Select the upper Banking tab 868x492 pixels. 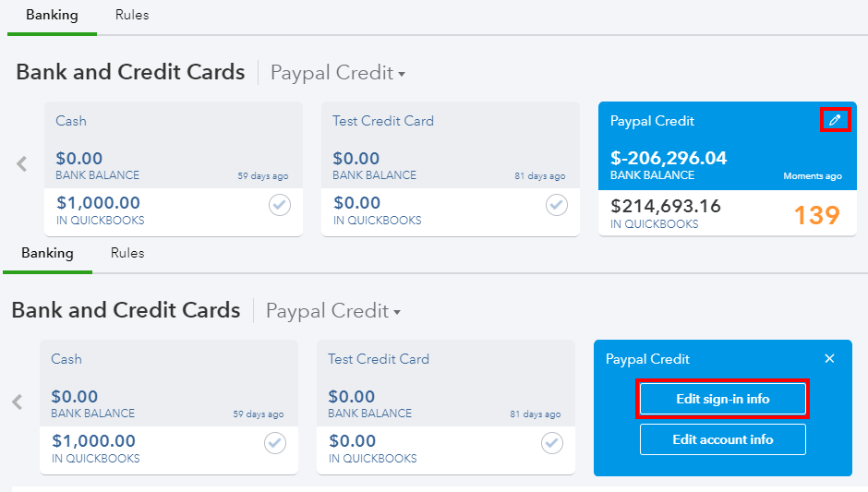pos(52,15)
